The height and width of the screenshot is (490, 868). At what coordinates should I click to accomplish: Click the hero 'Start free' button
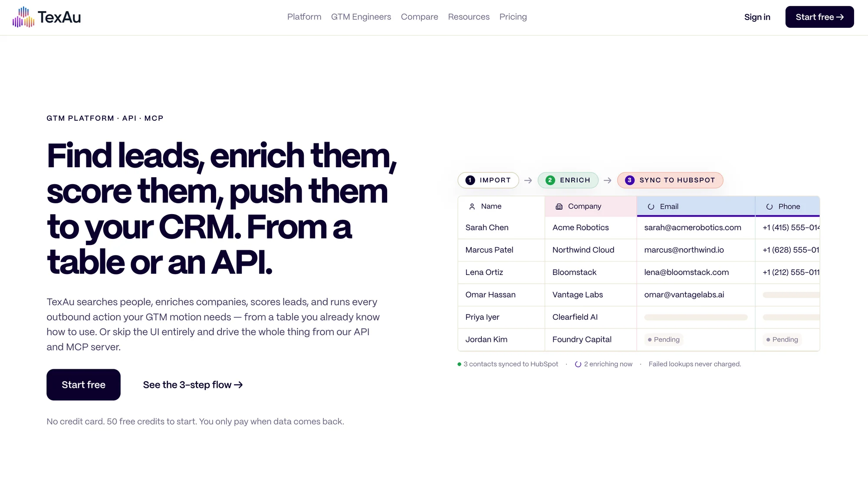click(83, 385)
